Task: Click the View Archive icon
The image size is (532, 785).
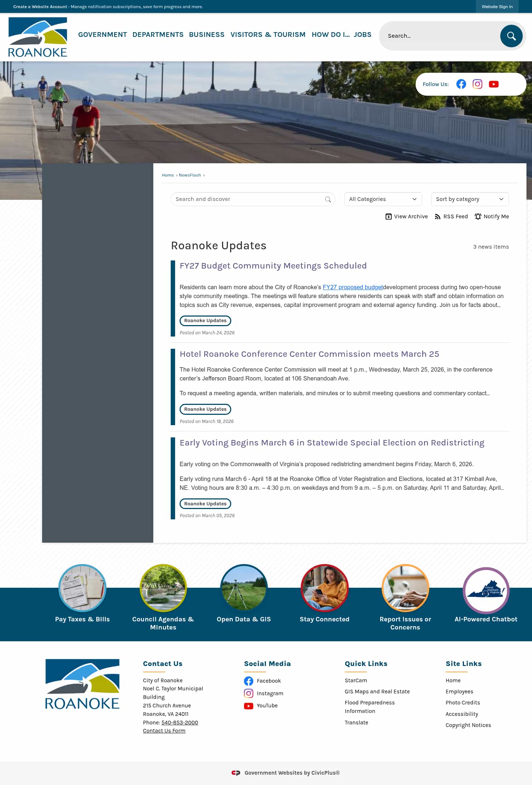Action: tap(388, 216)
